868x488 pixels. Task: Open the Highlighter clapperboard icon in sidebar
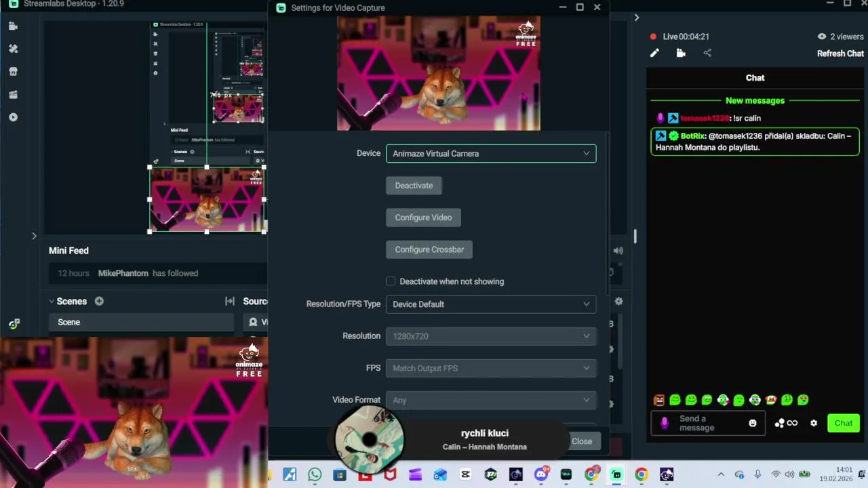pyautogui.click(x=13, y=95)
